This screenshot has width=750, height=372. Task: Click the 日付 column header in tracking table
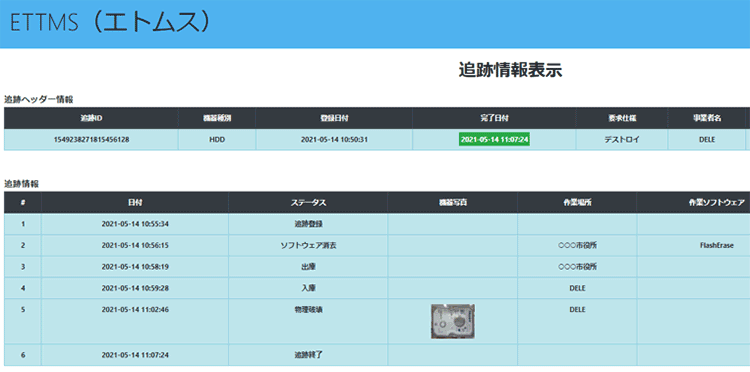[135, 203]
